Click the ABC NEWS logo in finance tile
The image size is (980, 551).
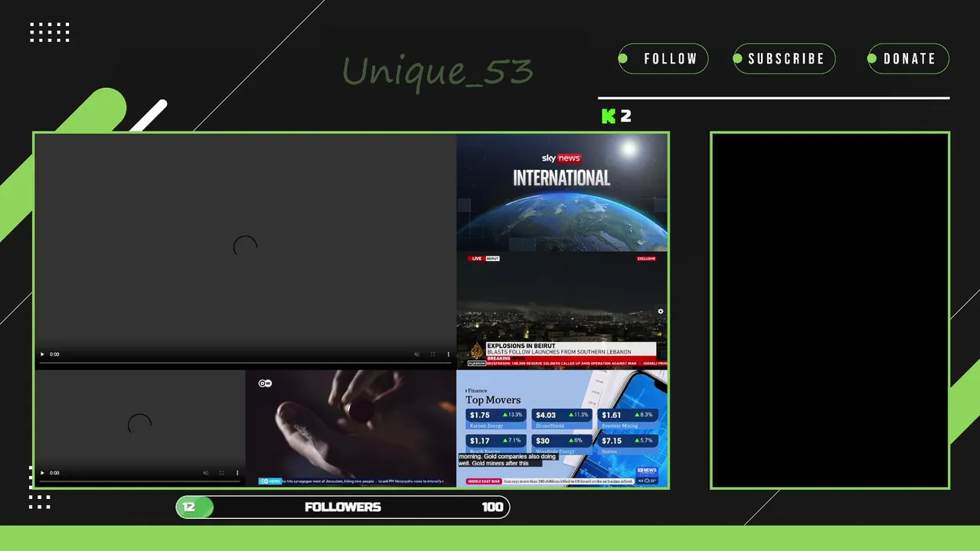click(646, 471)
